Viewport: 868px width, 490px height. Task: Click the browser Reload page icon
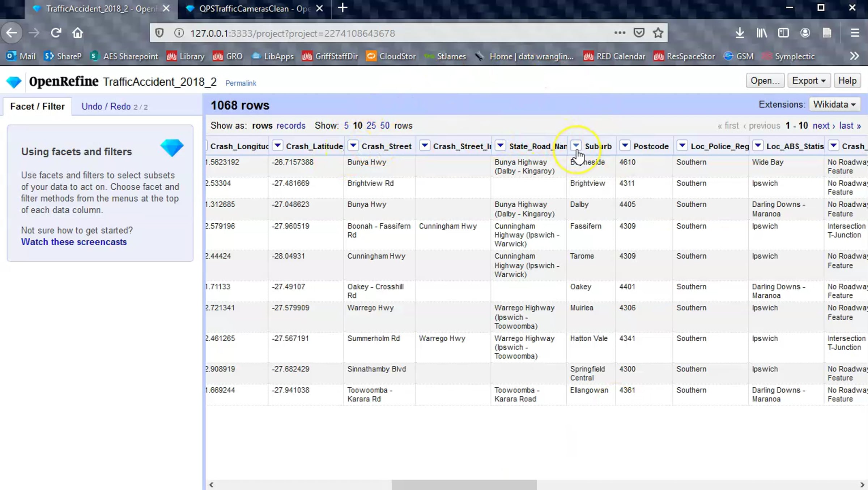coord(56,33)
